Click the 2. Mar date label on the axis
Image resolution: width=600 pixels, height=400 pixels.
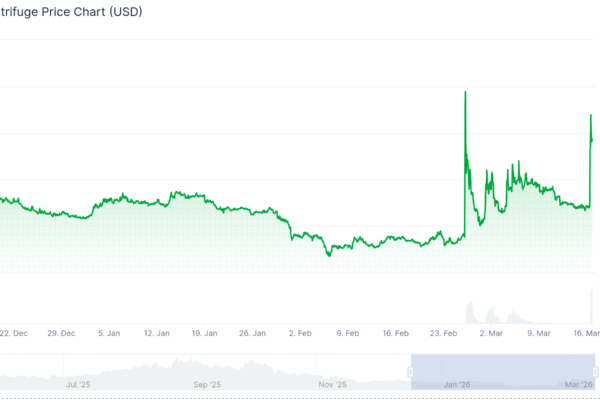pyautogui.click(x=489, y=332)
